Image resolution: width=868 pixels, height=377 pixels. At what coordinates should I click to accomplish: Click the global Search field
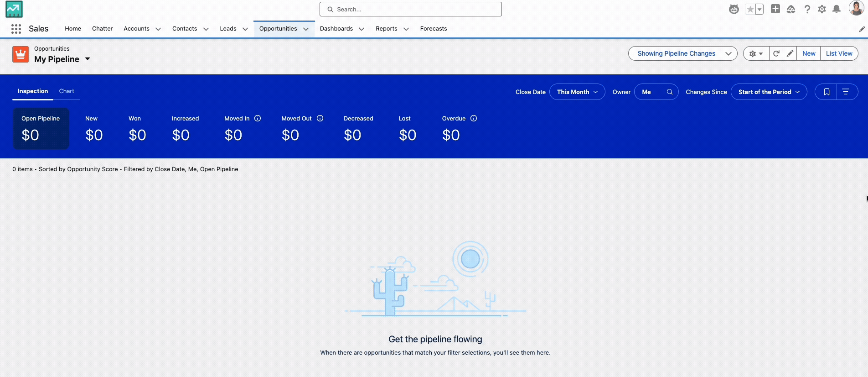pos(410,9)
